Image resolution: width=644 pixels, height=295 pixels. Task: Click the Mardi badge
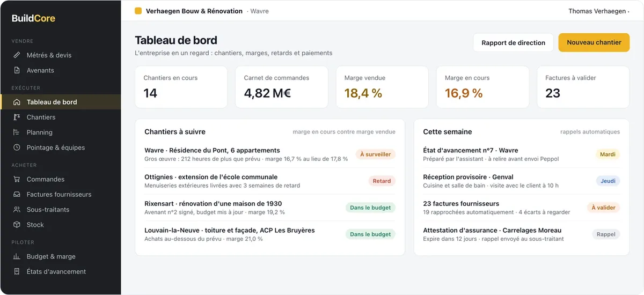click(608, 154)
